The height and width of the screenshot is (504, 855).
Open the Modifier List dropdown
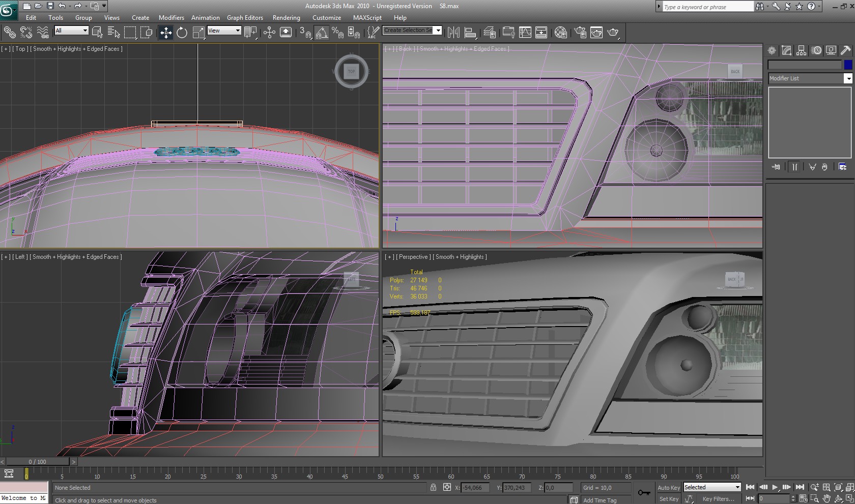pyautogui.click(x=809, y=78)
